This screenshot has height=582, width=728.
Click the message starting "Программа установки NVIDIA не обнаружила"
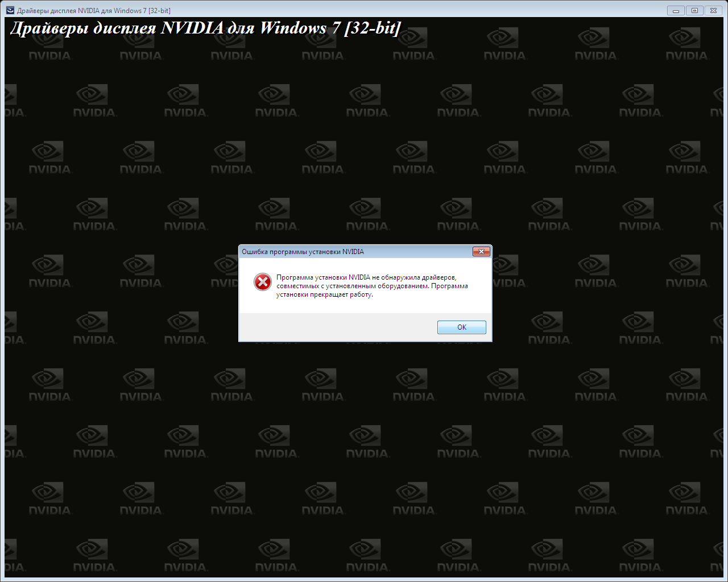coord(372,286)
